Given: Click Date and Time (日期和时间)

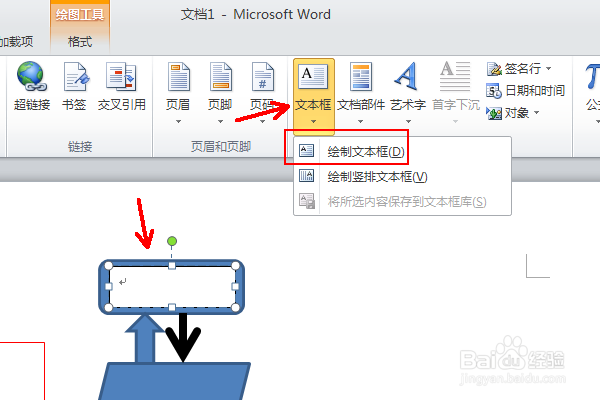Looking at the screenshot, I should 525,91.
